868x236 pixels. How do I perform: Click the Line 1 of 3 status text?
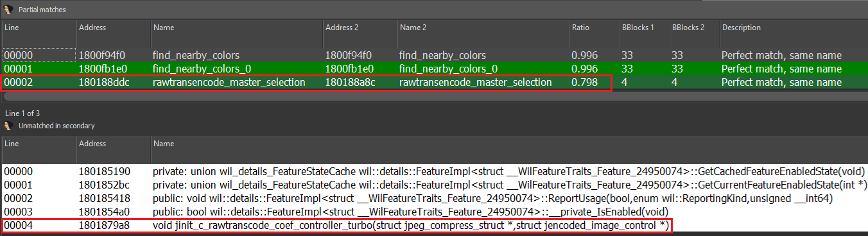pos(22,113)
